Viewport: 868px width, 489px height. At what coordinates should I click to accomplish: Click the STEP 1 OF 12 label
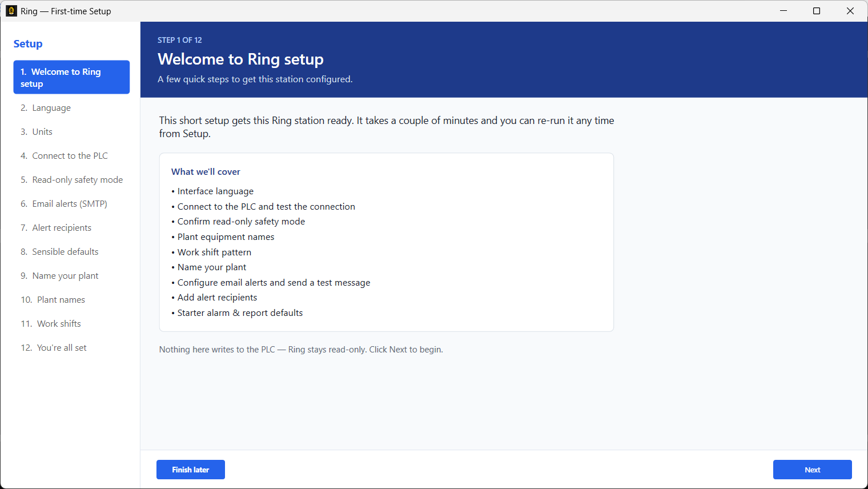pos(180,40)
